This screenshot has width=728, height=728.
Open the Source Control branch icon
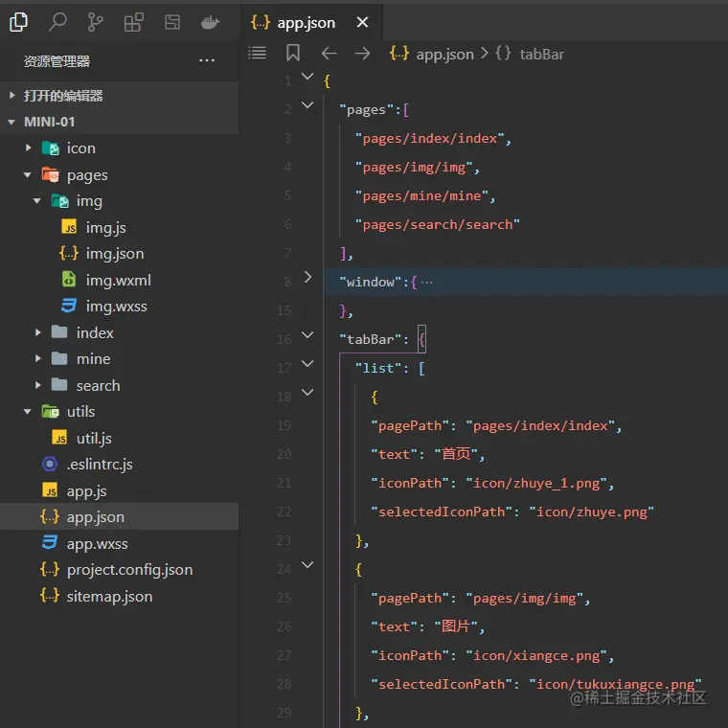point(95,22)
